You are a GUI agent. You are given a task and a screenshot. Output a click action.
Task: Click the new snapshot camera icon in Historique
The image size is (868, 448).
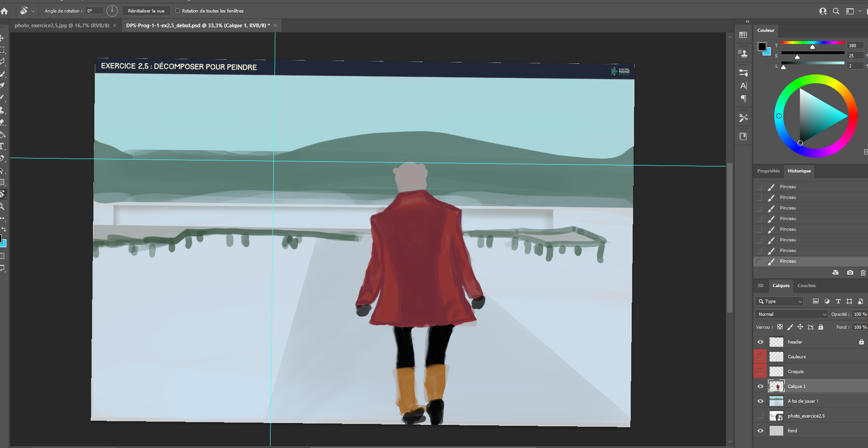coord(850,272)
